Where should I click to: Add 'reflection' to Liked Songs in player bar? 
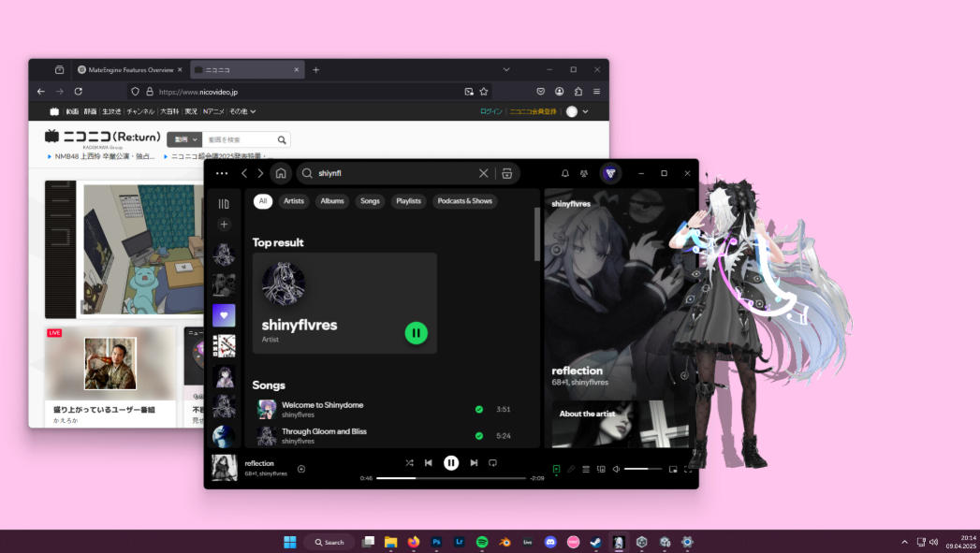coord(301,469)
